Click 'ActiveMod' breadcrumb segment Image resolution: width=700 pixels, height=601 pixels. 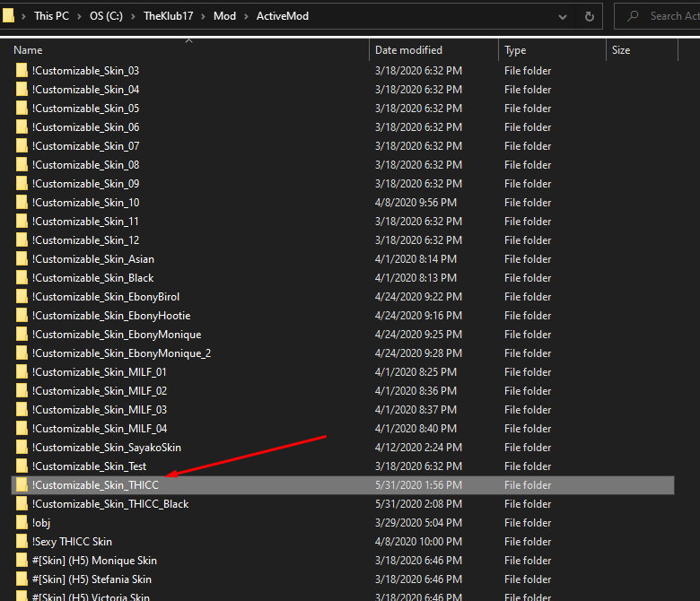282,16
